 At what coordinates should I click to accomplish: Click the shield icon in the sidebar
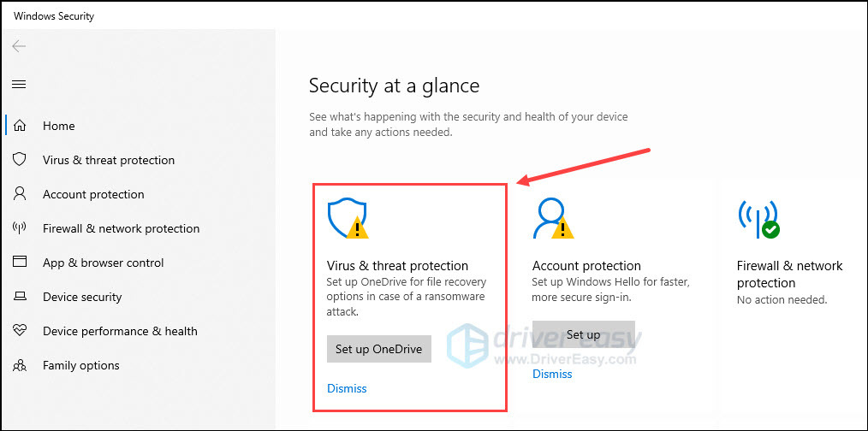20,160
